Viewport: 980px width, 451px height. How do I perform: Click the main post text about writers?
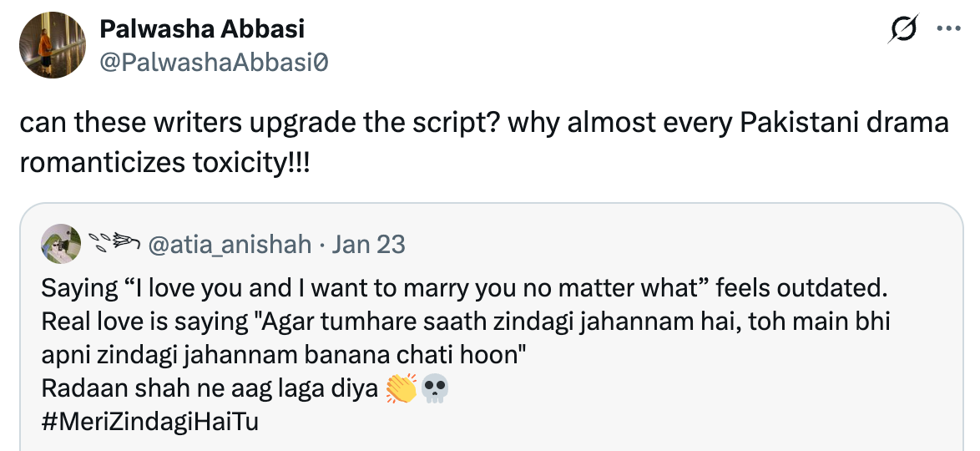pyautogui.click(x=484, y=123)
